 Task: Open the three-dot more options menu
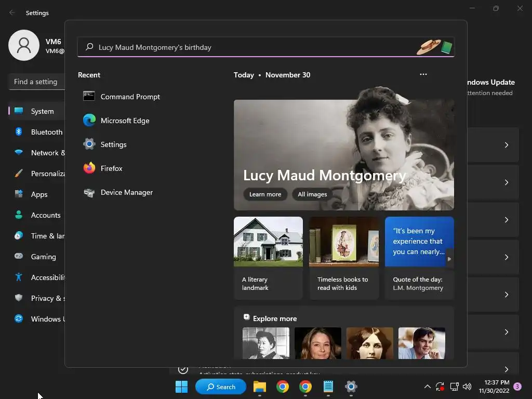pos(423,75)
